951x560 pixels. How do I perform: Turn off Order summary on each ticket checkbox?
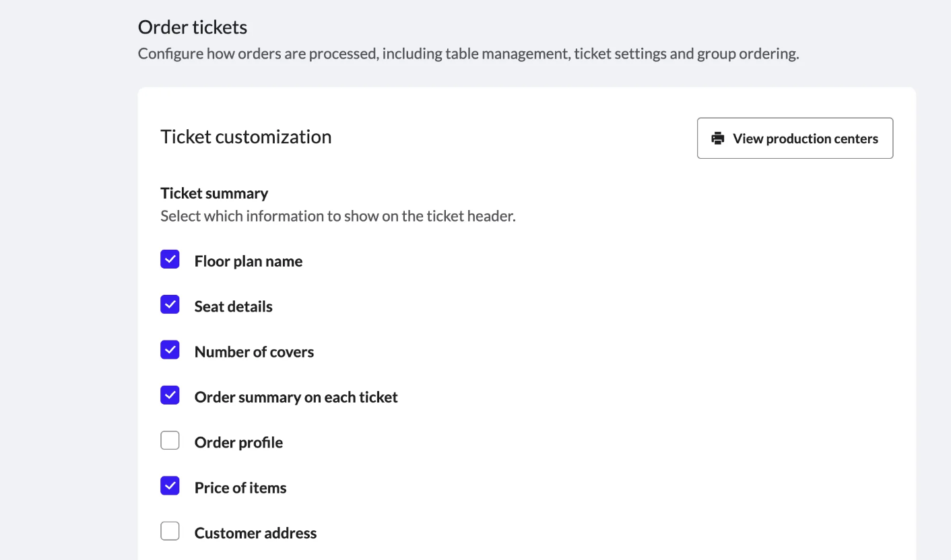click(170, 395)
